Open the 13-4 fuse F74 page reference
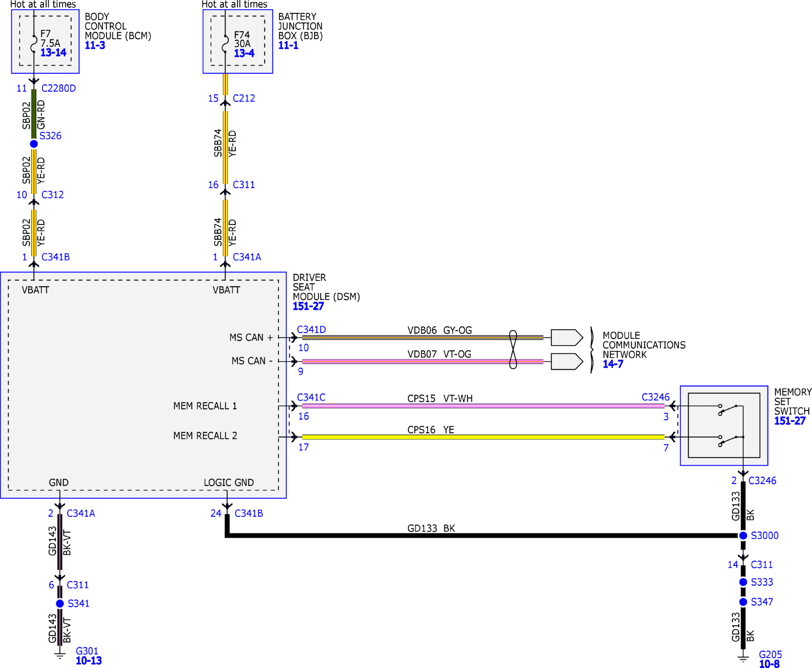Viewport: 812px width, 668px height. (244, 53)
